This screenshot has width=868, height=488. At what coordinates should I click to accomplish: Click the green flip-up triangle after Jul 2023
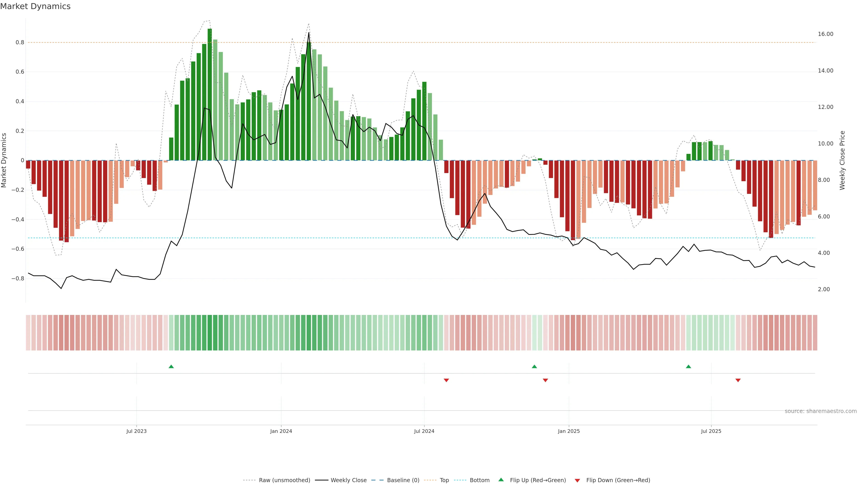171,366
